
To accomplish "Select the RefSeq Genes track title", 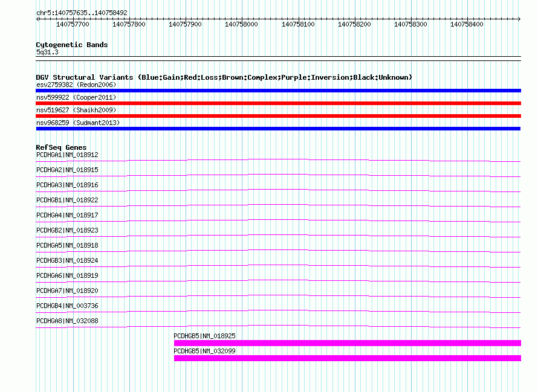I will point(62,147).
